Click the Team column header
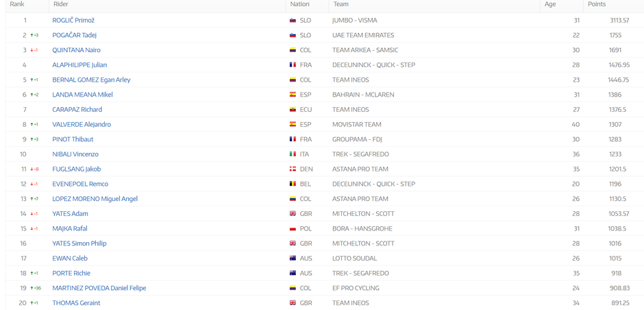 (340, 5)
